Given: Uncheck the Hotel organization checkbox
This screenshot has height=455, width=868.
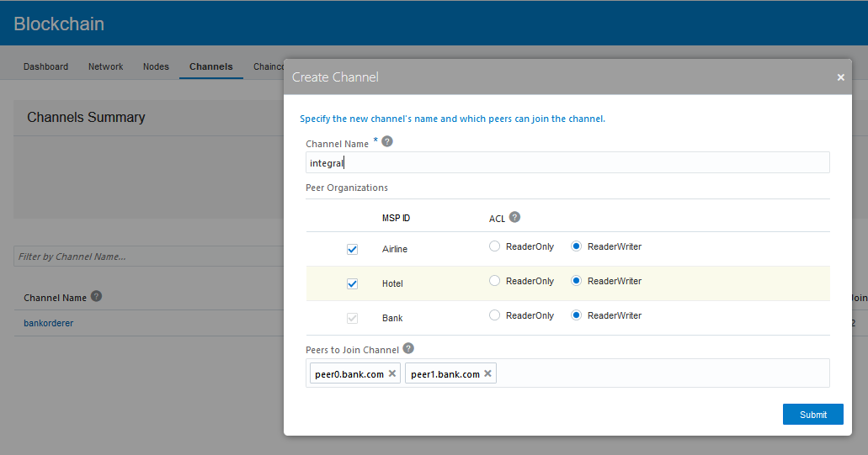Looking at the screenshot, I should 353,283.
